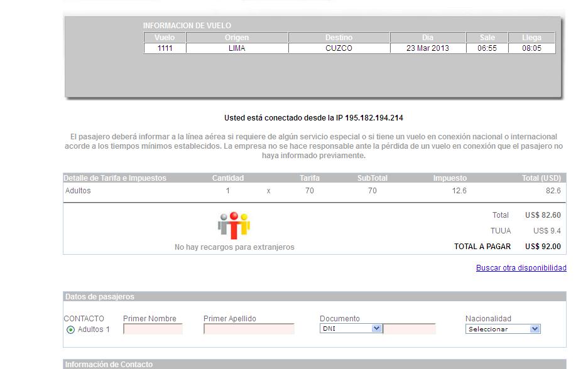The height and width of the screenshot is (369, 588).
Task: Click the 06:55 departure time cell
Action: pos(487,48)
